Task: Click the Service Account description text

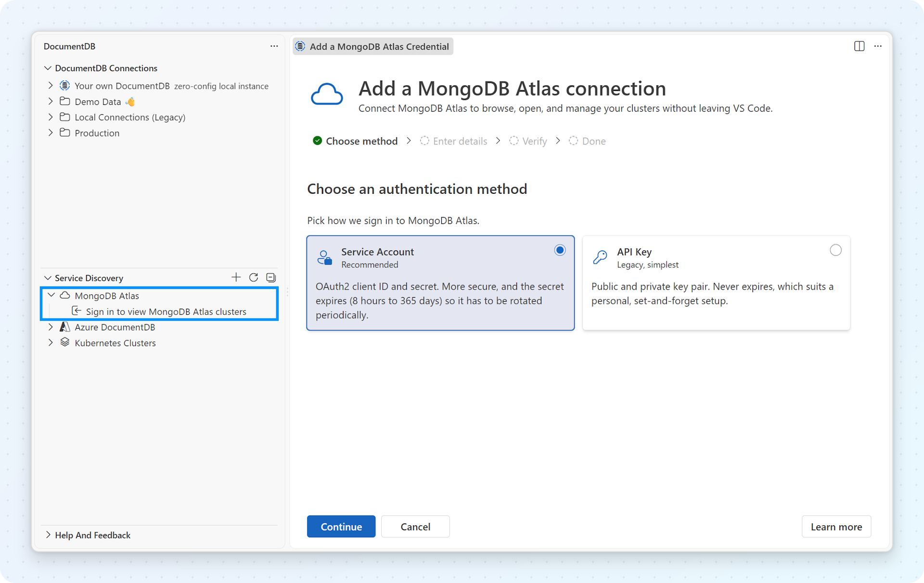Action: 440,301
